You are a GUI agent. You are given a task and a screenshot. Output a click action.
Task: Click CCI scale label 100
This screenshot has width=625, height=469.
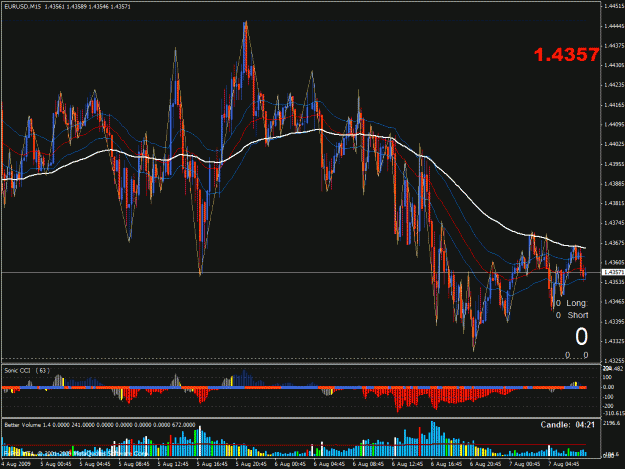(x=608, y=377)
